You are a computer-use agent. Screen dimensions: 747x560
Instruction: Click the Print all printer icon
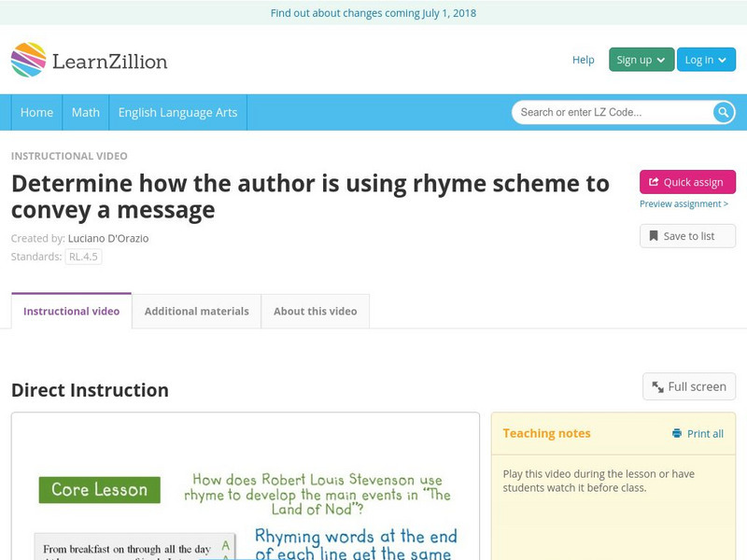(x=676, y=433)
